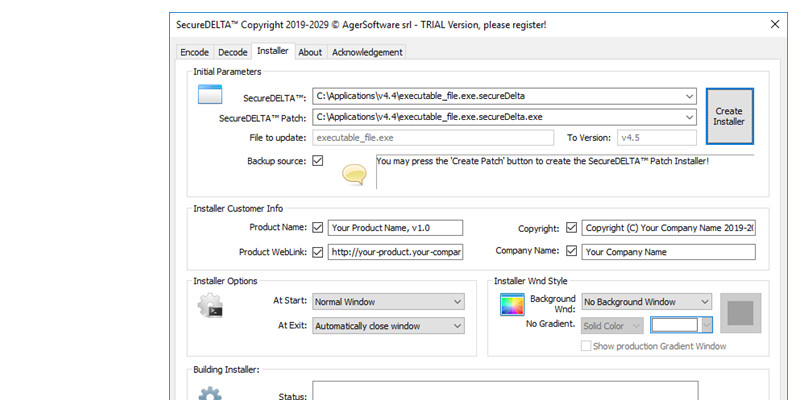Click the gray background preview swatch
Image resolution: width=800 pixels, height=400 pixels.
[740, 313]
